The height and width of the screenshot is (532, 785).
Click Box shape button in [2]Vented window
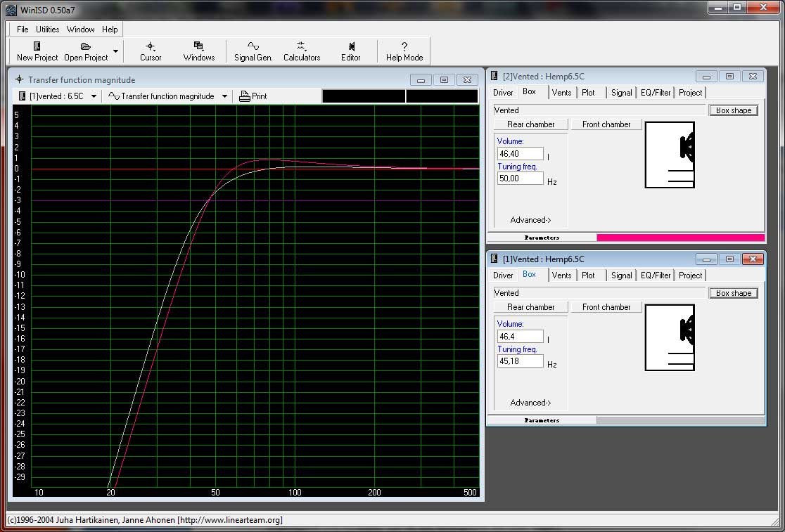(733, 110)
